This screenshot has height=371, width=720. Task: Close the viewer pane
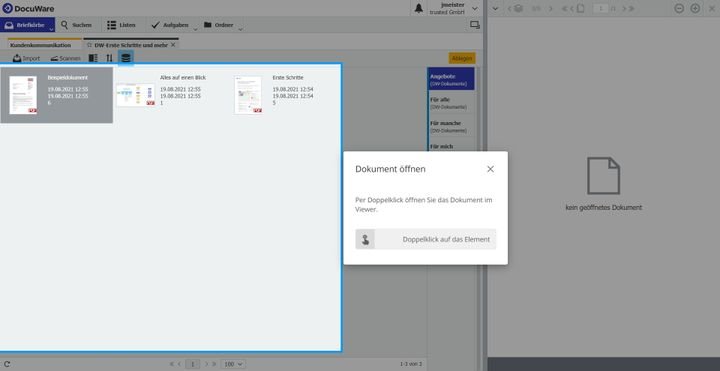(x=712, y=8)
